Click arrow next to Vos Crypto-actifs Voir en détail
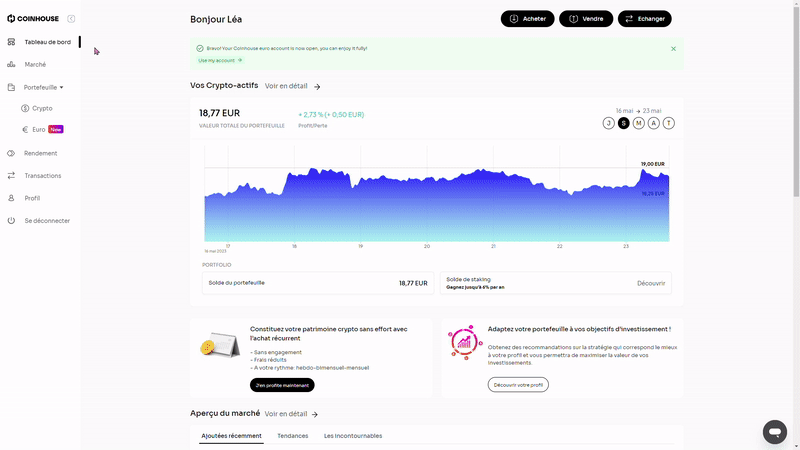This screenshot has height=450, width=800. (317, 87)
